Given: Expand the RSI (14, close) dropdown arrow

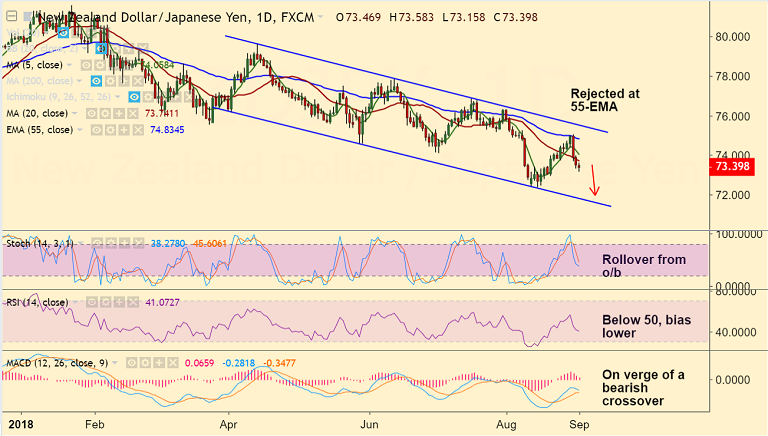Looking at the screenshot, I should 75,302.
